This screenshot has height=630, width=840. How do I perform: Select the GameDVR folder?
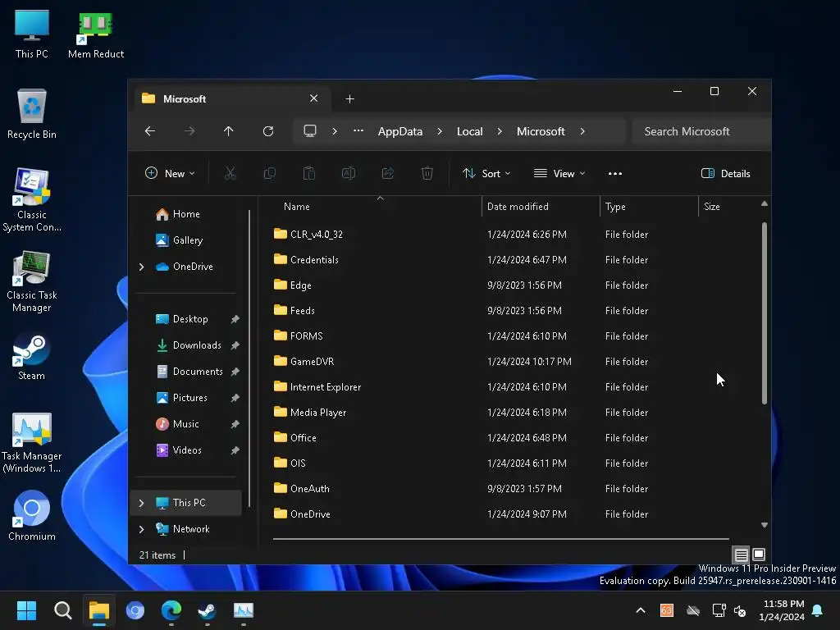(312, 362)
